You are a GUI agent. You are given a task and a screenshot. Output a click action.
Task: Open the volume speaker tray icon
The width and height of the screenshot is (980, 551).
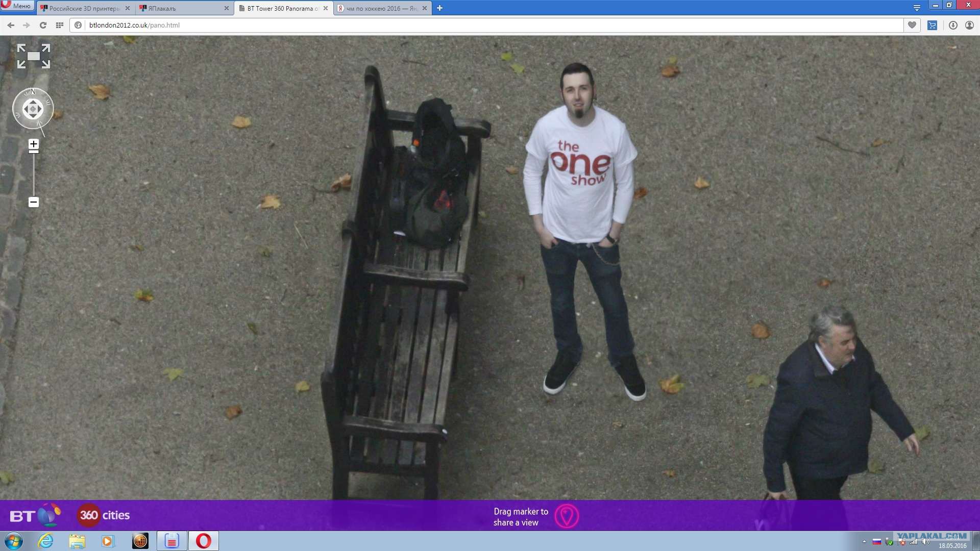(926, 541)
